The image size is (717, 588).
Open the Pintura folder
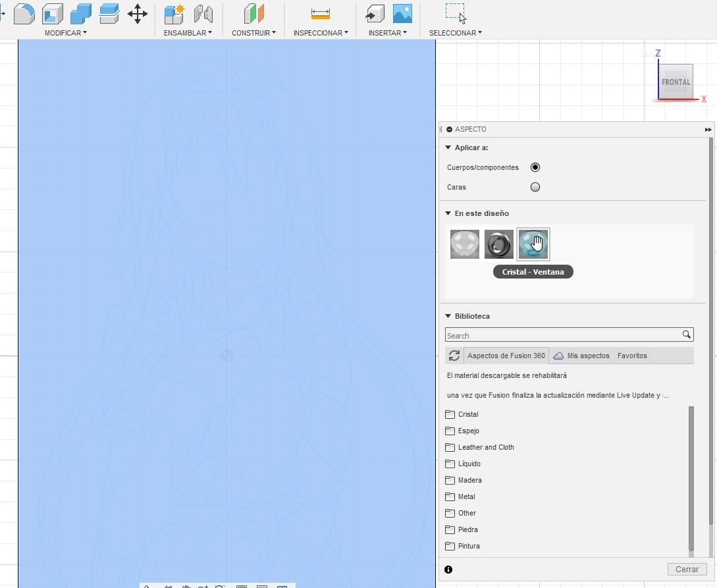pos(462,546)
